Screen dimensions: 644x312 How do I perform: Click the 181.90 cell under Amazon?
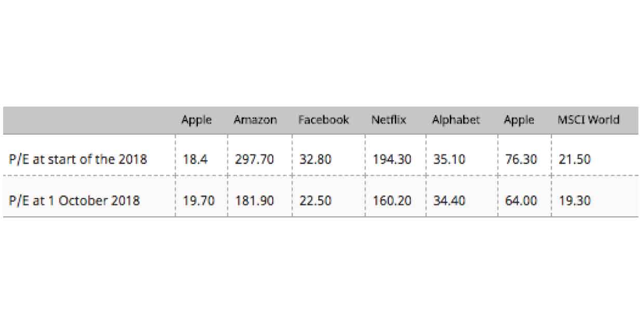[254, 201]
